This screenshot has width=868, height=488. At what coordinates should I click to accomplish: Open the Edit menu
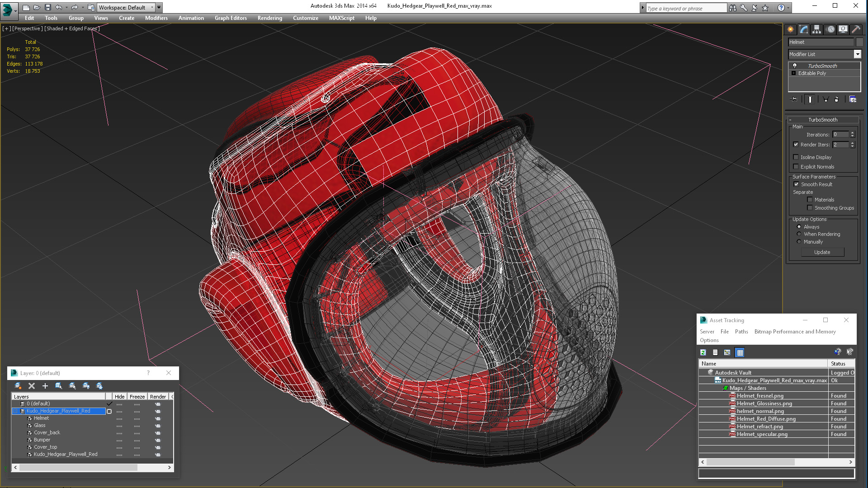tap(29, 18)
